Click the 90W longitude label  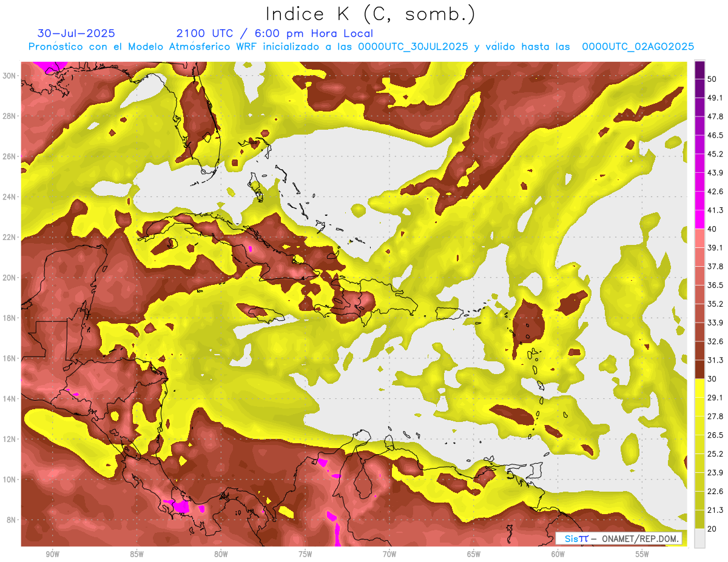[x=52, y=554]
